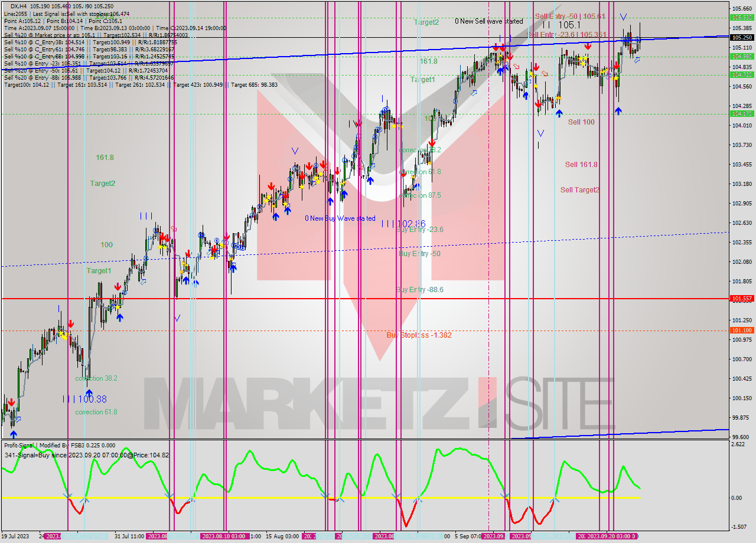The height and width of the screenshot is (543, 756).
Task: Click the green 104.170 price axis label
Action: click(x=742, y=114)
